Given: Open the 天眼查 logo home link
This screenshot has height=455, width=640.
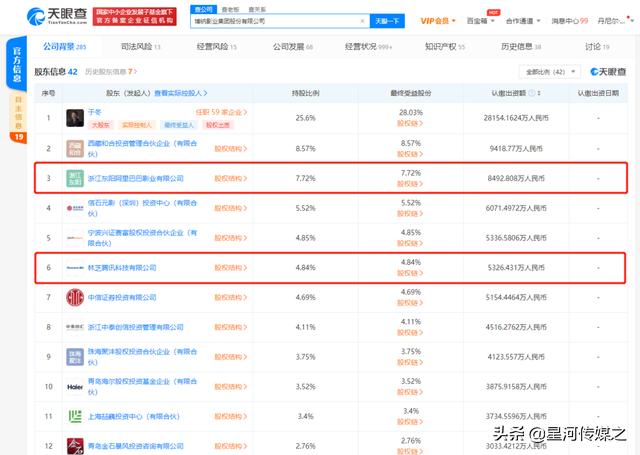Looking at the screenshot, I should (x=57, y=16).
